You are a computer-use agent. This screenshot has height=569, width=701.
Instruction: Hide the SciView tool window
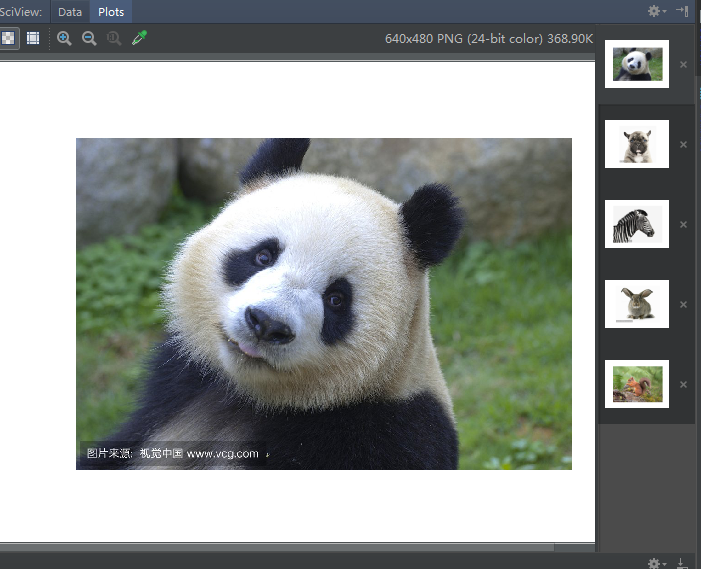pos(682,11)
